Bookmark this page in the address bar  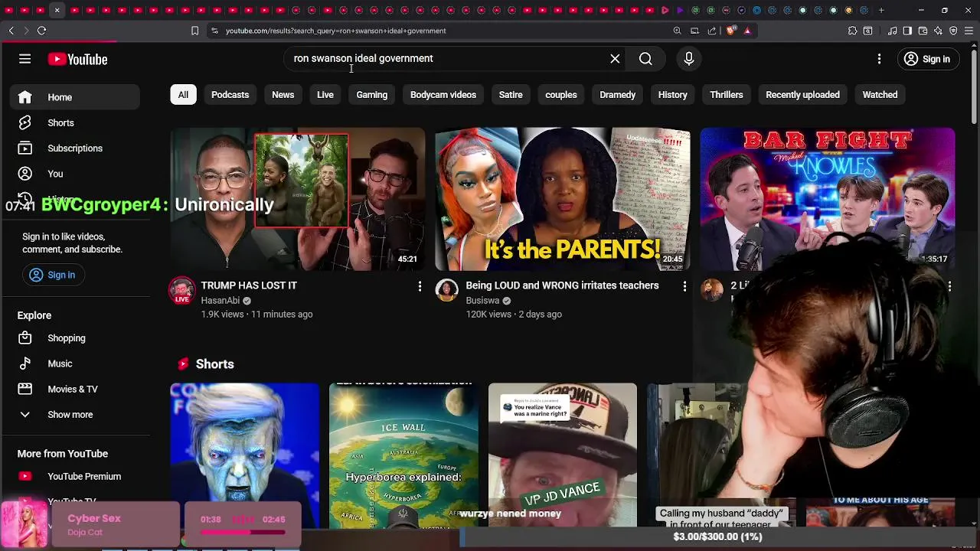point(194,31)
